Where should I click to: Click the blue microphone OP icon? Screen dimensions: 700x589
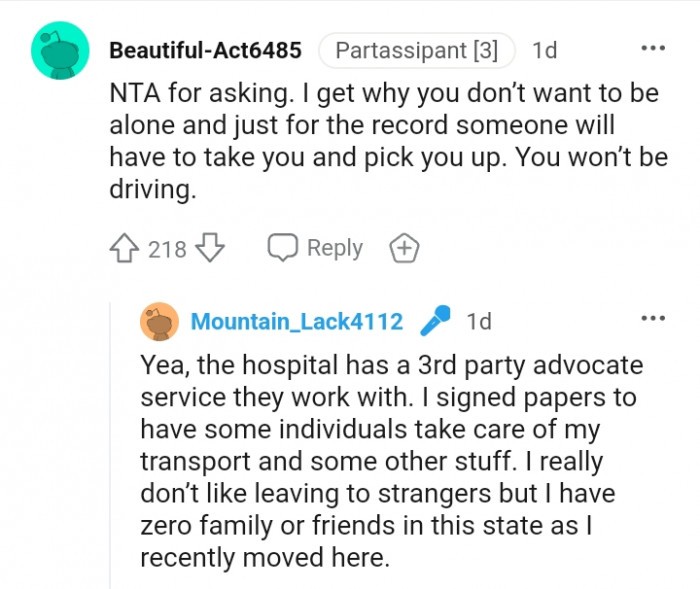[434, 320]
